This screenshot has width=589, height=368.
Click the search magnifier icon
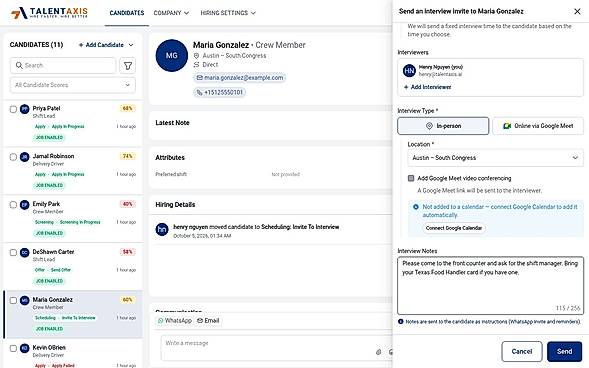(19, 65)
